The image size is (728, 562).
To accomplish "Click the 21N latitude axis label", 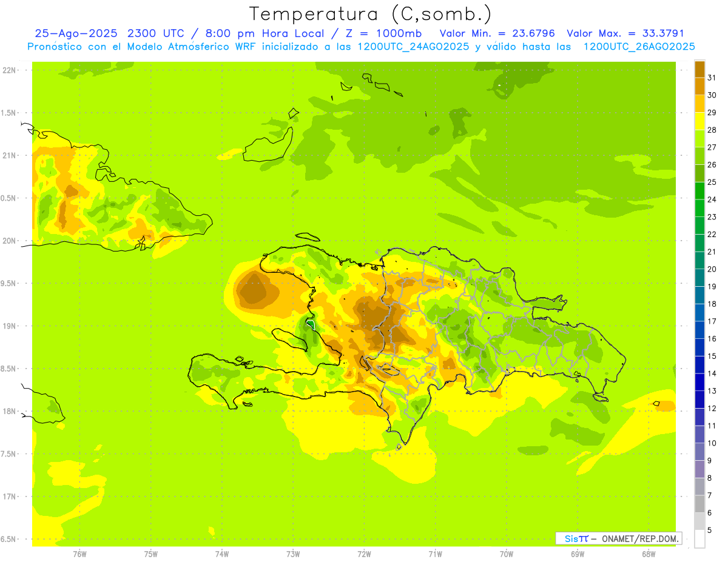I will pos(8,155).
